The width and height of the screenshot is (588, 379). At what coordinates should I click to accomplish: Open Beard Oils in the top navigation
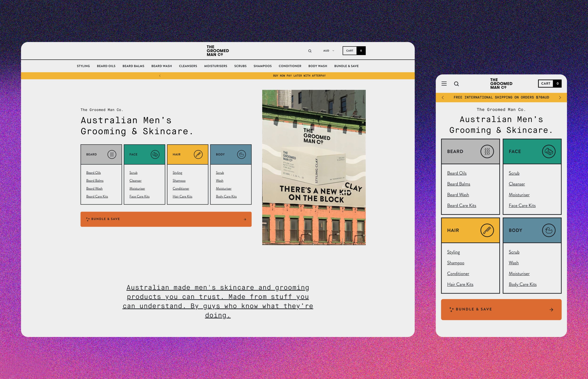(106, 66)
